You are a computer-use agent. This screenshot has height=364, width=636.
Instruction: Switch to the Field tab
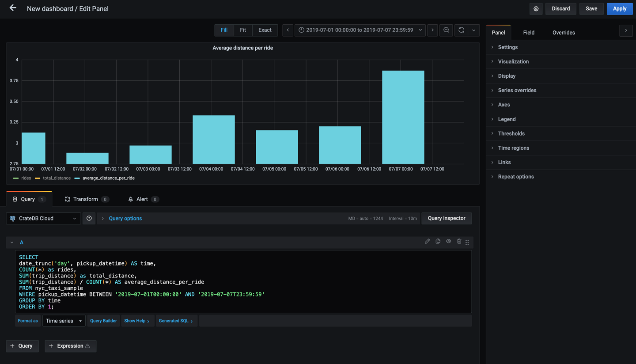(529, 32)
